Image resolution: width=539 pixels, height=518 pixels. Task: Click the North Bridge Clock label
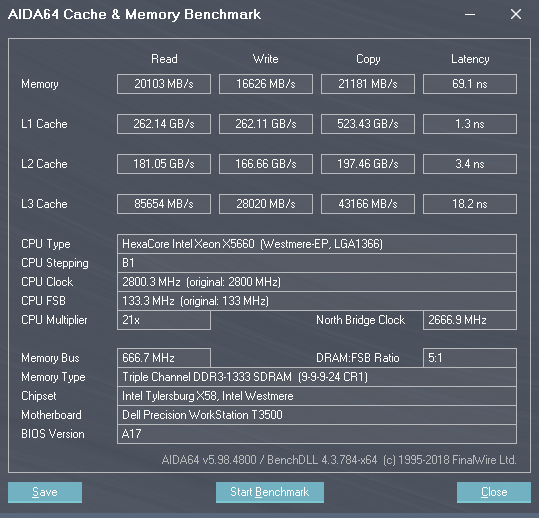click(x=361, y=320)
